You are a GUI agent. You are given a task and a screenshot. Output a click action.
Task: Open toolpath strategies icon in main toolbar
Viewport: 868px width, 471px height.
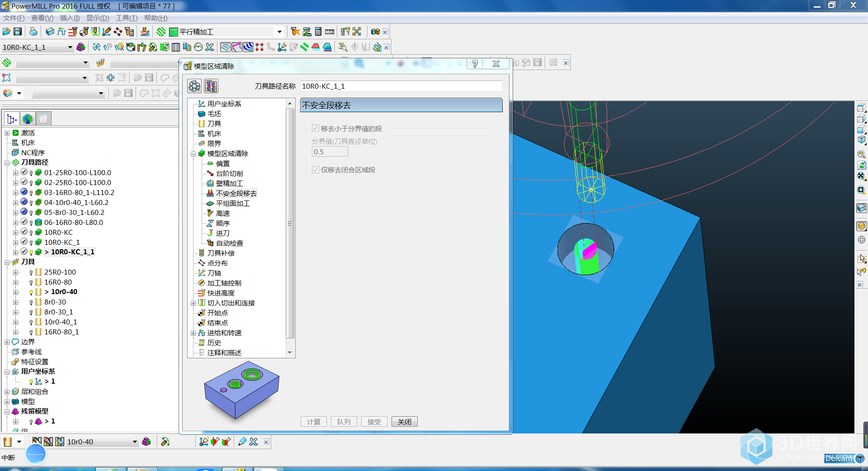161,32
